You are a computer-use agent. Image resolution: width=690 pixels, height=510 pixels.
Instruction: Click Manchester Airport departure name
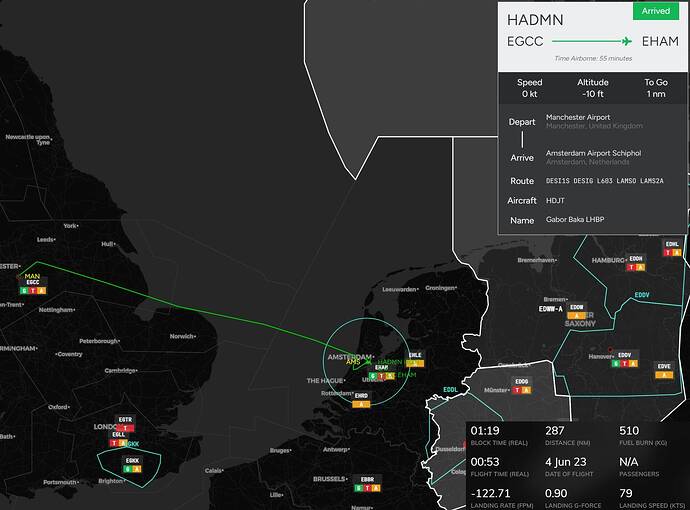578,117
